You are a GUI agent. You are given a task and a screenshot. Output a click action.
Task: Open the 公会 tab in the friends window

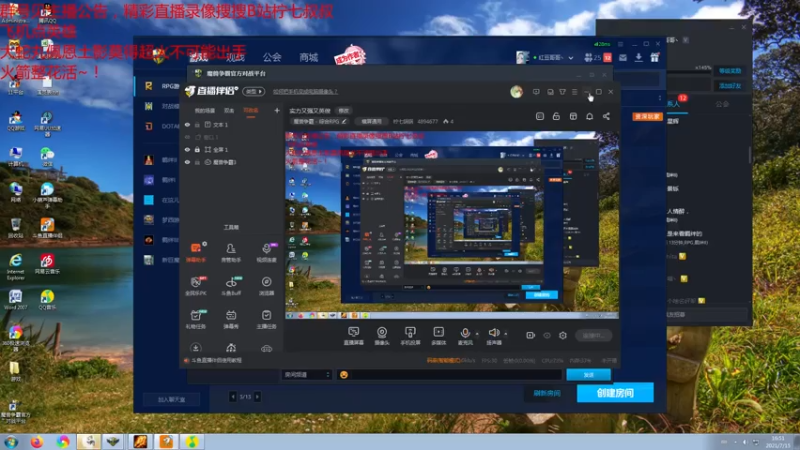(722, 104)
